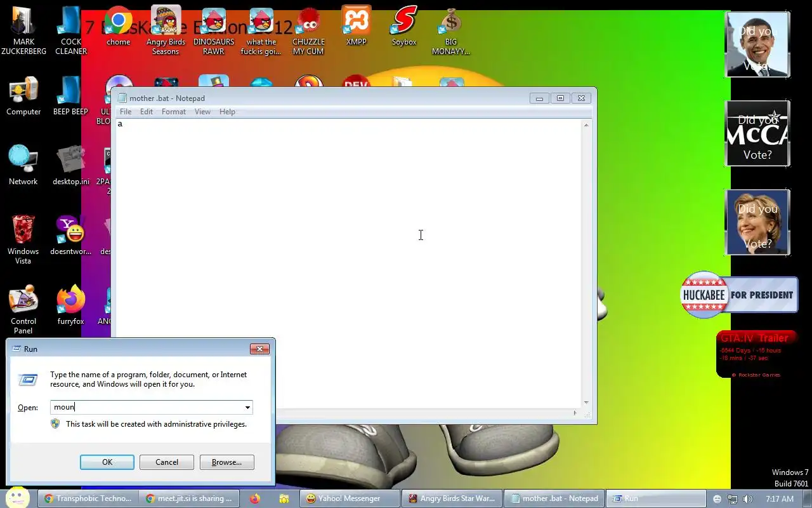Click the network tray icon
This screenshot has width=812, height=508.
[733, 499]
